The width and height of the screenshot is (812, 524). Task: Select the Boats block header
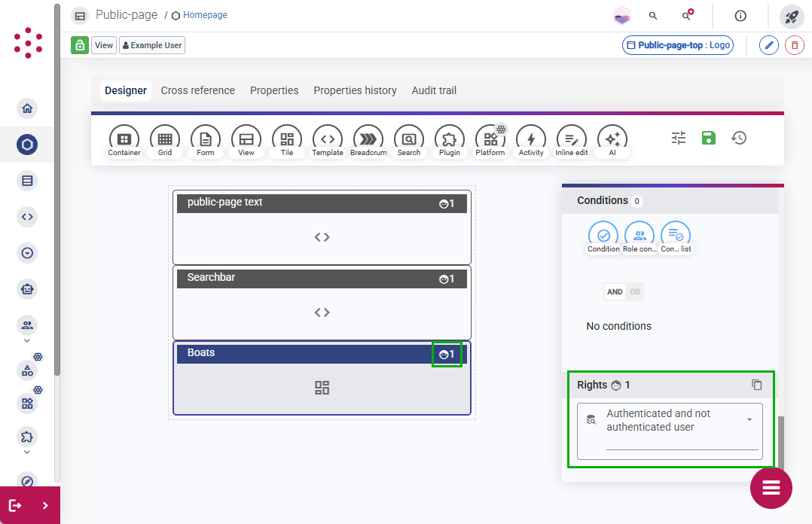pos(322,353)
